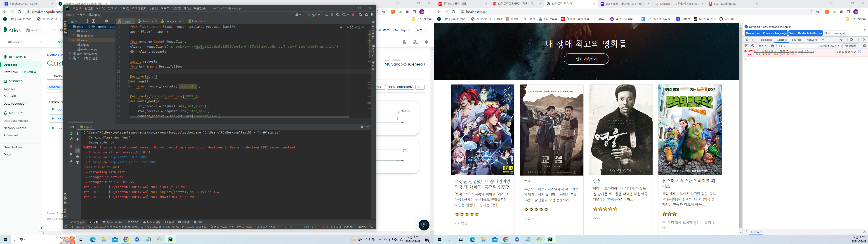
Task: Open the http://127.0.0.1:5000 link in console
Action: point(127,157)
